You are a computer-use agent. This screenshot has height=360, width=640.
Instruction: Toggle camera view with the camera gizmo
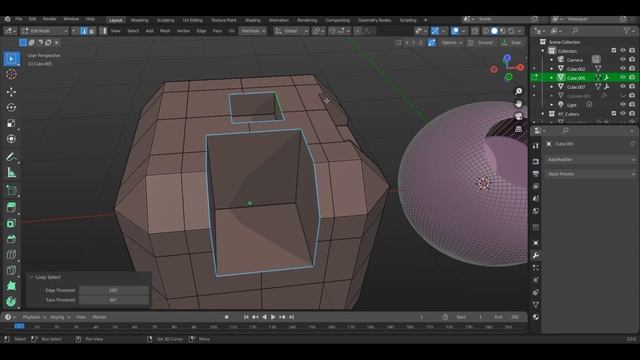518,117
